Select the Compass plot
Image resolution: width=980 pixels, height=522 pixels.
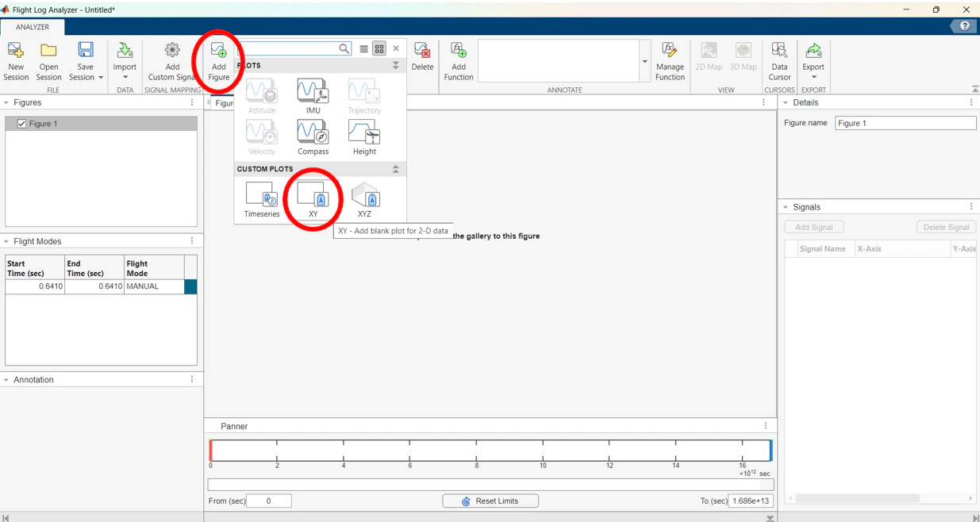pyautogui.click(x=313, y=137)
